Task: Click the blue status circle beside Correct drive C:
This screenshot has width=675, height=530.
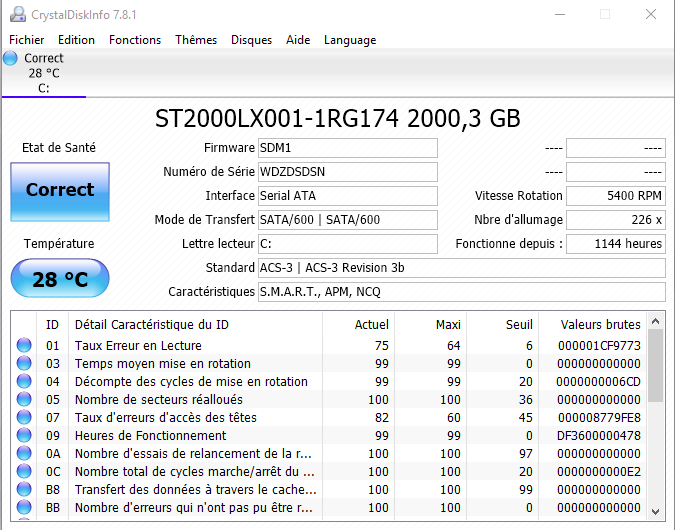Action: coord(10,58)
